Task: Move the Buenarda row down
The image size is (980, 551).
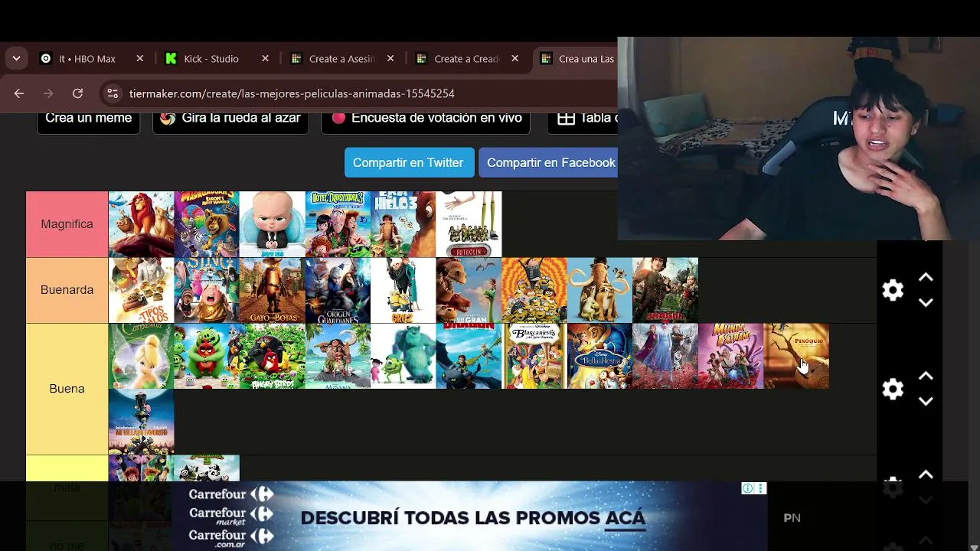Action: [926, 303]
